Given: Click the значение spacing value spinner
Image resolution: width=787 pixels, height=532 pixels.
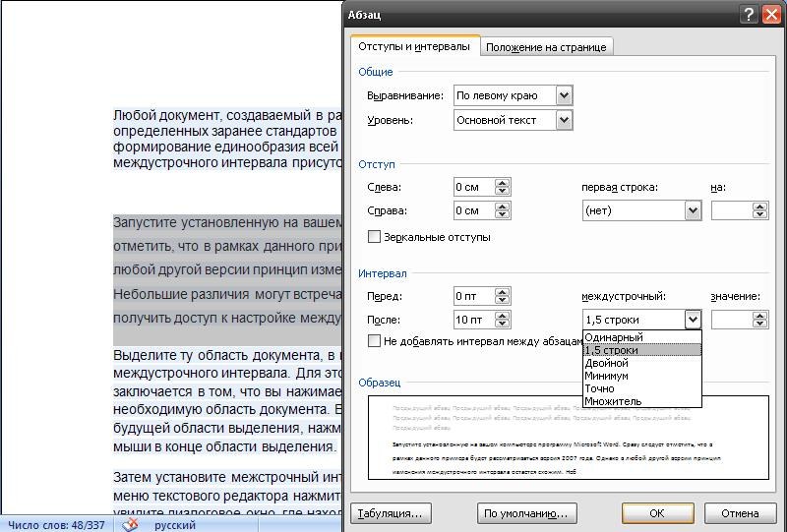Looking at the screenshot, I should click(x=759, y=320).
